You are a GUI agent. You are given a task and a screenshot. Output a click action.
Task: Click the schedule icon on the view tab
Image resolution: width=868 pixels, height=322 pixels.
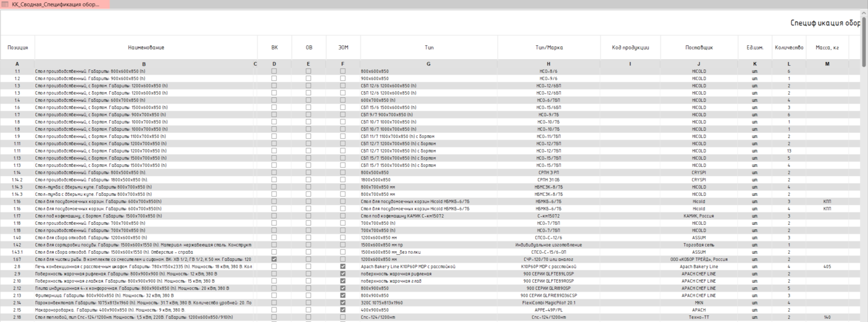tap(5, 5)
